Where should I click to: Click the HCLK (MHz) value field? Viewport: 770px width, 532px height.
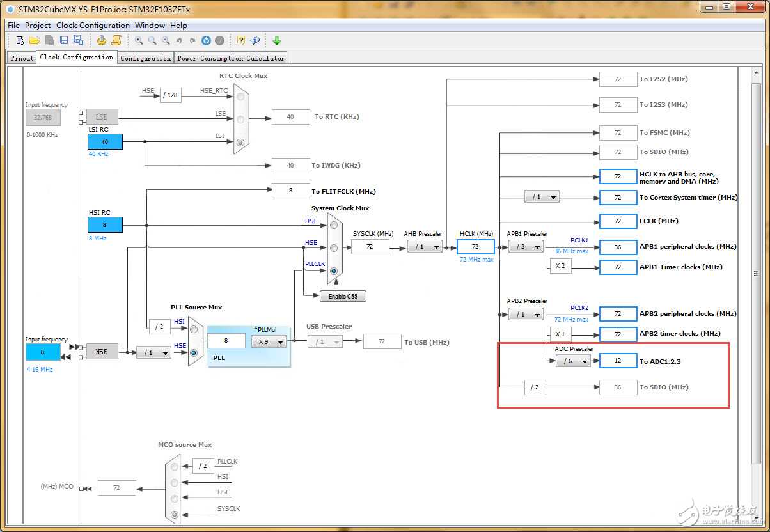[475, 247]
